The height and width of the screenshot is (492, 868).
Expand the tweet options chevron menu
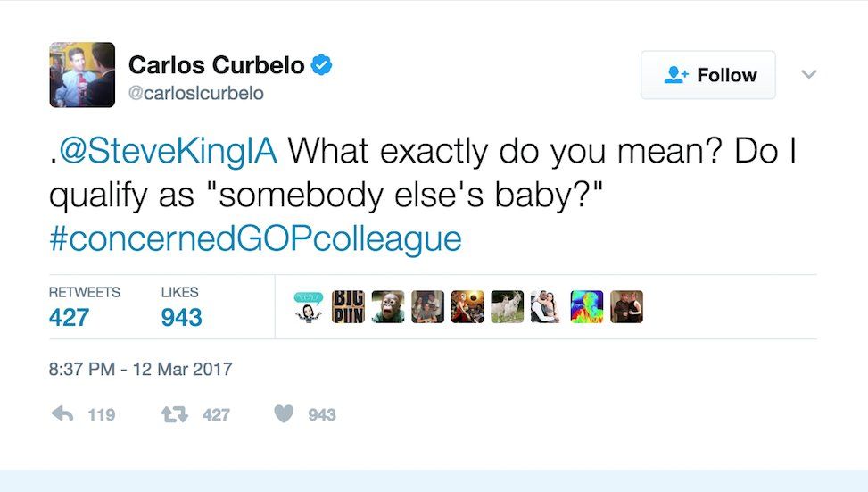pos(808,75)
